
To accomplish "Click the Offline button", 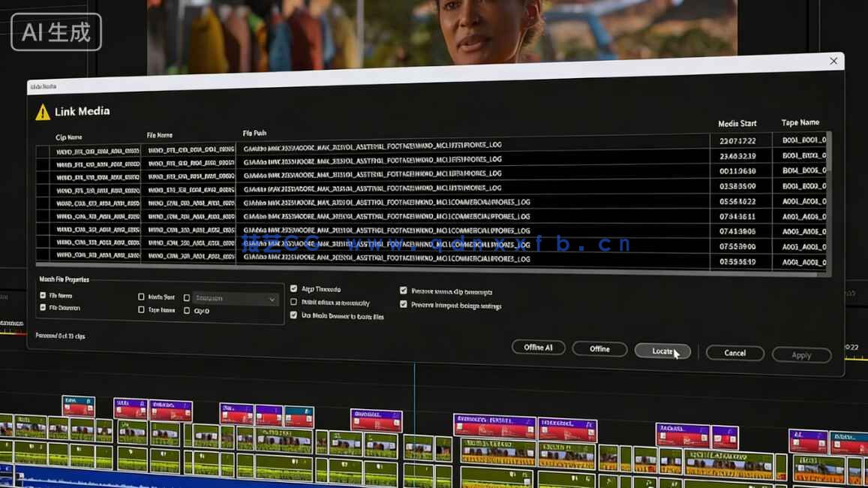I will click(599, 348).
